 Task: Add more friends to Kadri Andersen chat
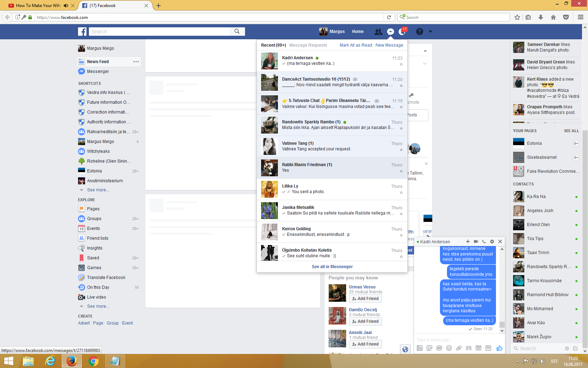coord(468,241)
